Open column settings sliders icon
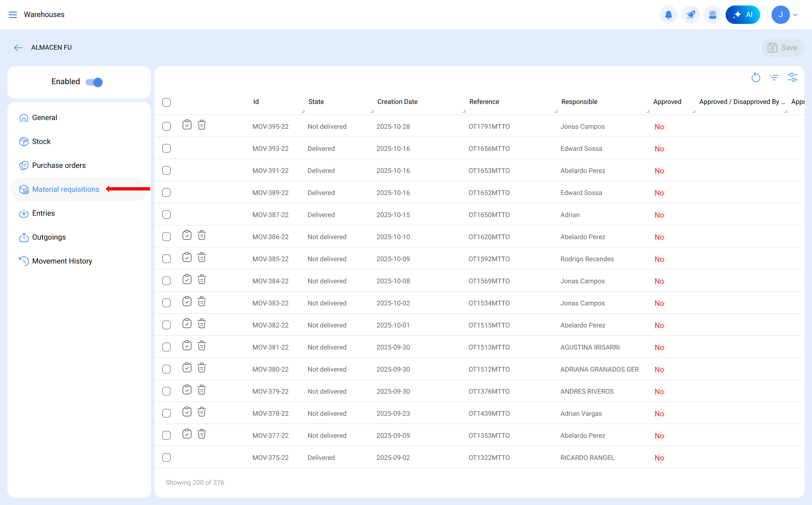The width and height of the screenshot is (812, 505). point(792,78)
